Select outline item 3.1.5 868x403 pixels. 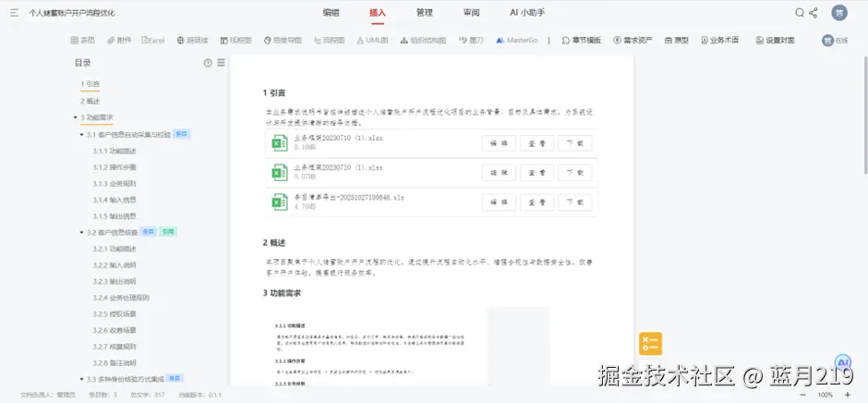[115, 216]
